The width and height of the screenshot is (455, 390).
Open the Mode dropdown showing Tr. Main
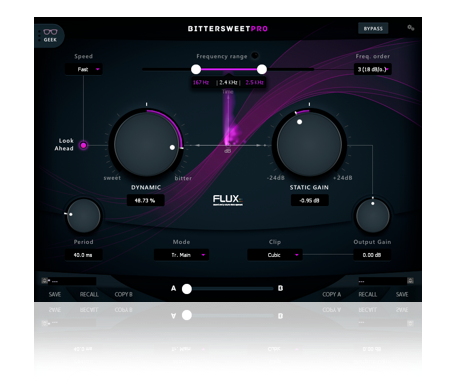click(181, 255)
